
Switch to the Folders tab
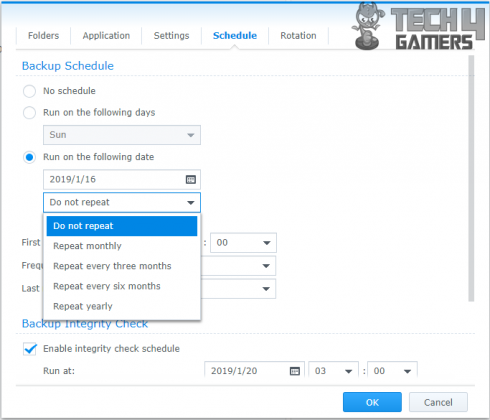43,36
